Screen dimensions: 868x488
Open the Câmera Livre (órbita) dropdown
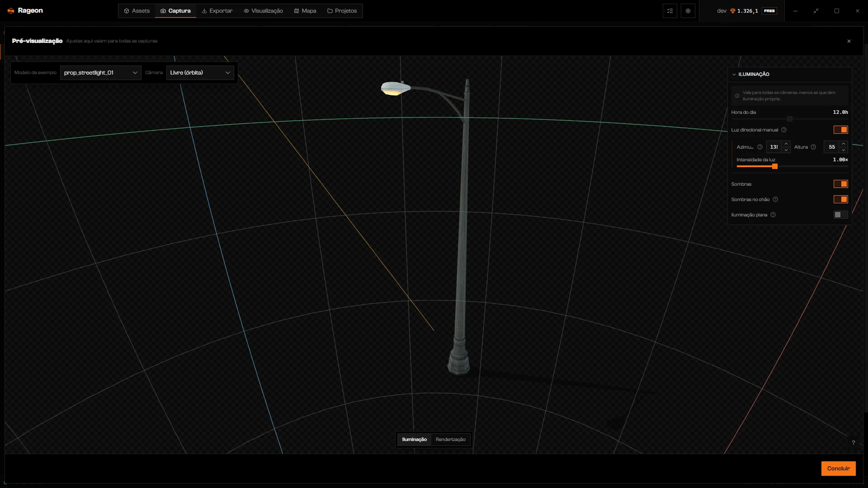tap(200, 73)
